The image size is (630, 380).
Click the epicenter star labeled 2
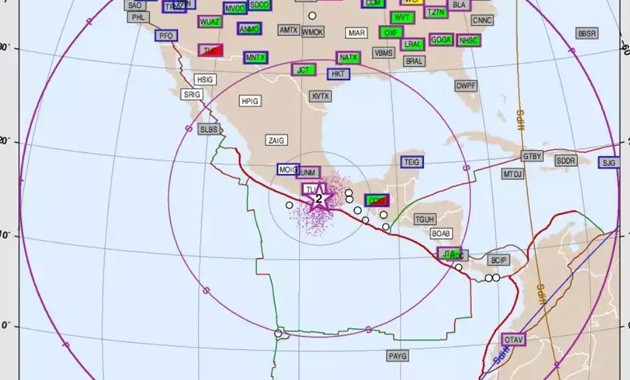point(319,198)
